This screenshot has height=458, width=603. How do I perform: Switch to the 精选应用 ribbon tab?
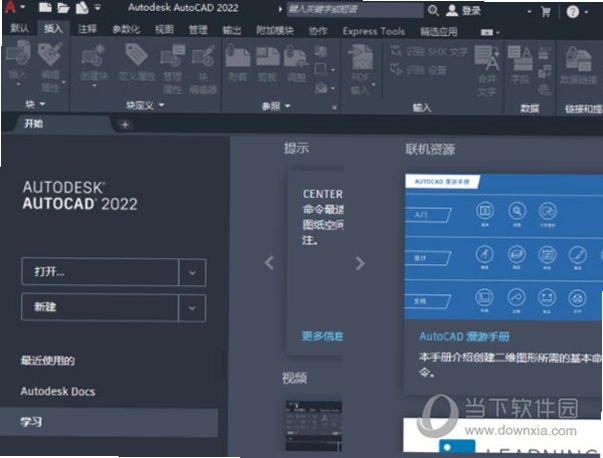click(x=439, y=32)
